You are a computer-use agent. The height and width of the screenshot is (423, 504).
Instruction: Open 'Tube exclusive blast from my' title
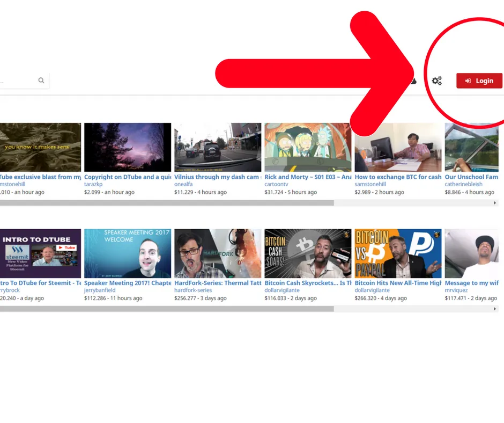(41, 177)
